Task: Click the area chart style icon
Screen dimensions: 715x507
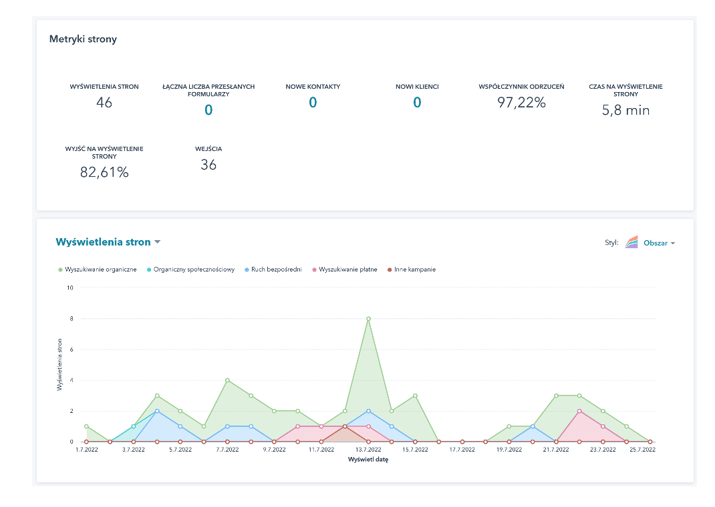Action: pos(632,242)
